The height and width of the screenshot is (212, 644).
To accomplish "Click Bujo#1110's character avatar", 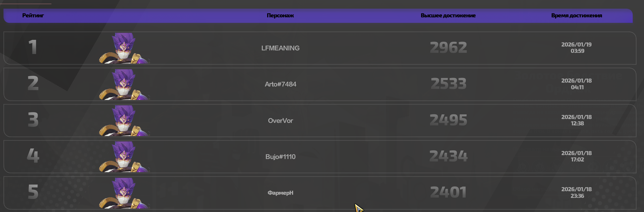I will 124,157.
